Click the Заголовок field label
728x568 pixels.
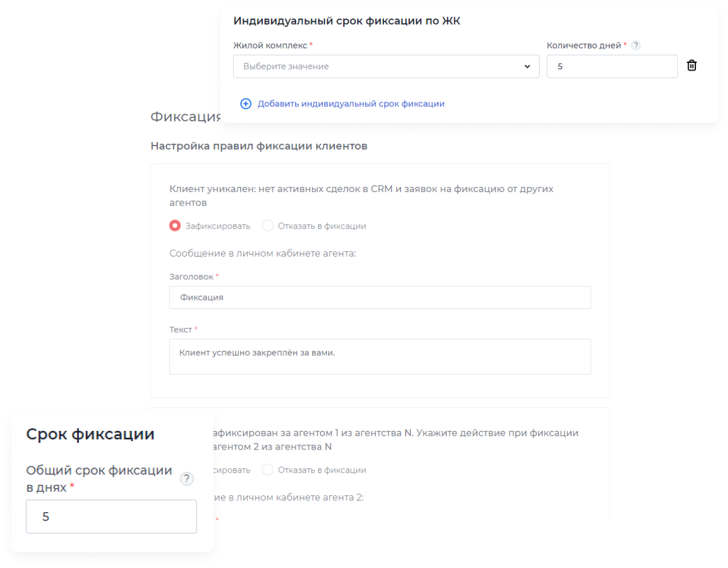191,277
